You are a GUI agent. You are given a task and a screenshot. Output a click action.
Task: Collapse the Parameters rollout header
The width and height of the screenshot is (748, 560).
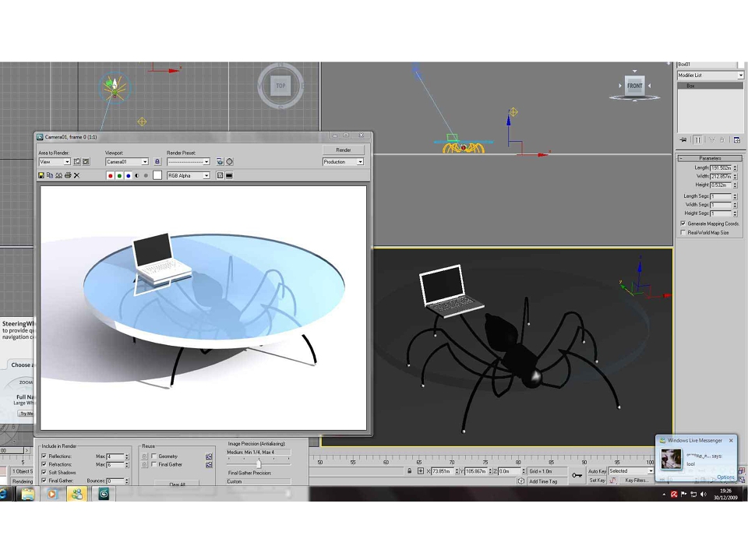point(710,158)
